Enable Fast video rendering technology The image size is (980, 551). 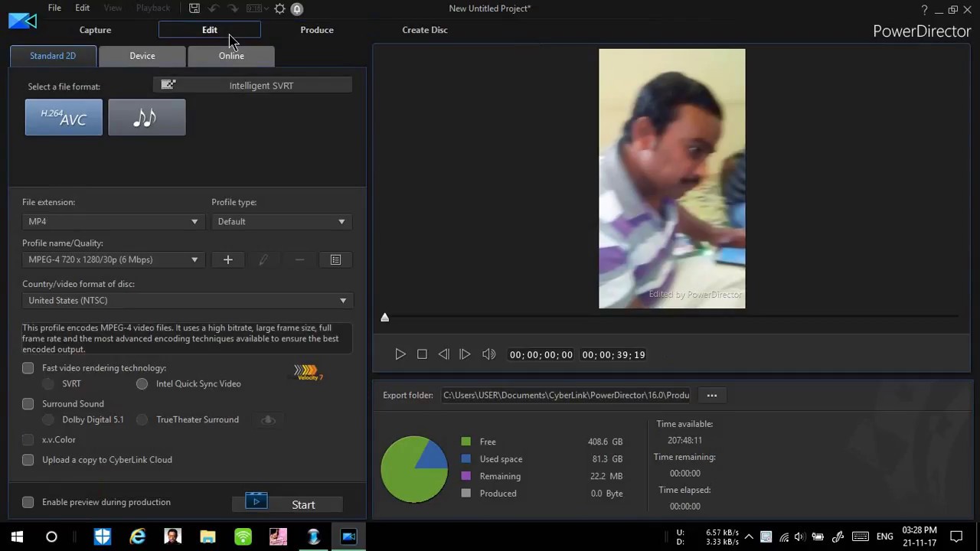[28, 368]
